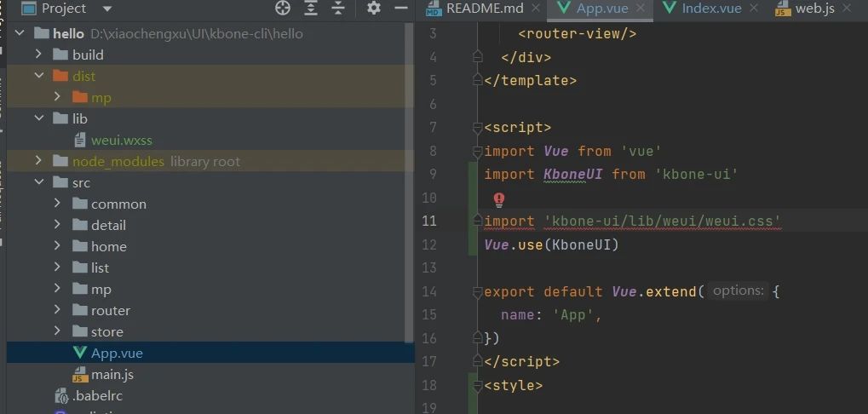Click the JS icon on web.js tab
Viewport: 868px width, 414px height.
[x=783, y=9]
